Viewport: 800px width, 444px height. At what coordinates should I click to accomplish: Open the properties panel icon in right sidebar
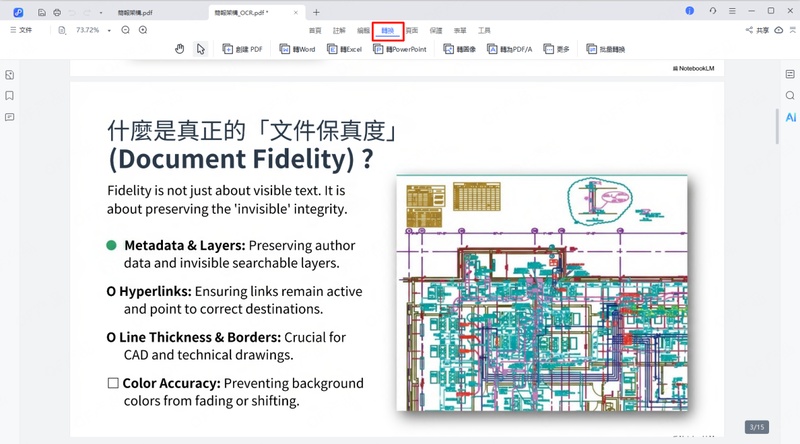pyautogui.click(x=790, y=75)
